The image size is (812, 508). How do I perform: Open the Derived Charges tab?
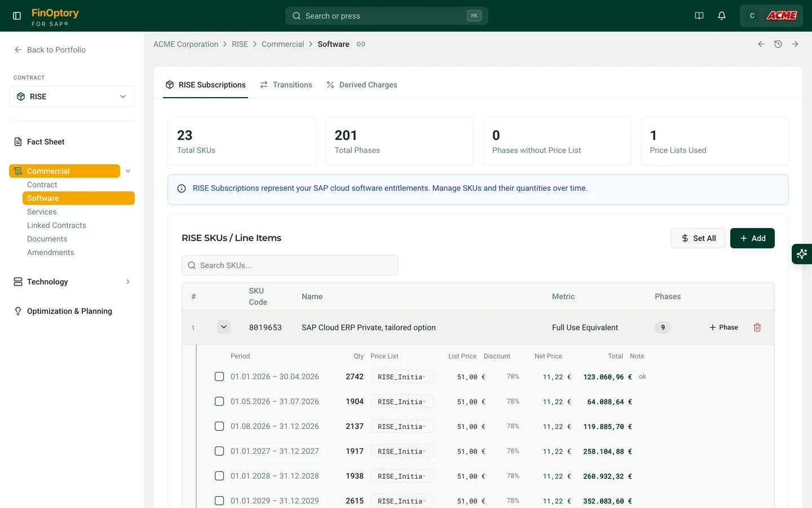[x=361, y=85]
